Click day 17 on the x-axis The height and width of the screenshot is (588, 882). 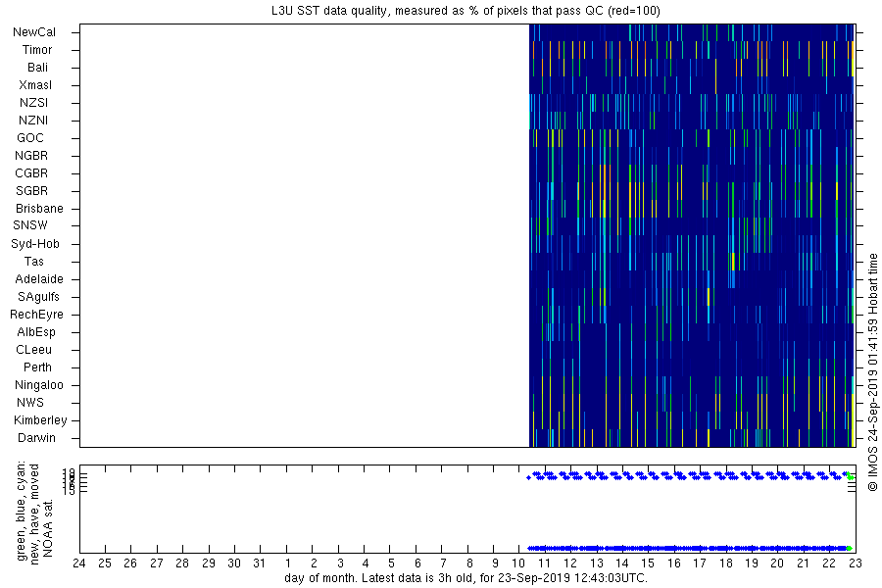pos(700,563)
